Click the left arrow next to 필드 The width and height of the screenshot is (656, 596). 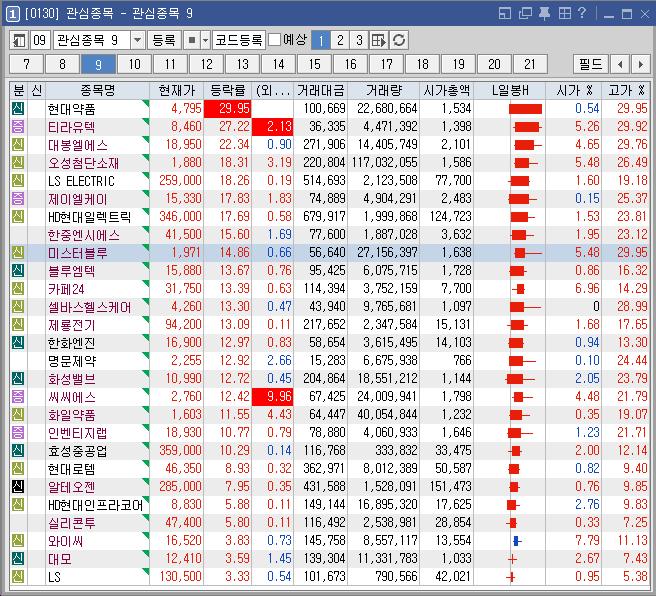coord(620,64)
